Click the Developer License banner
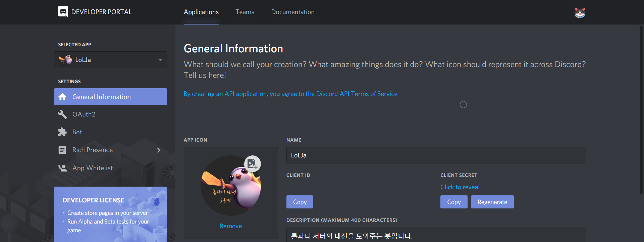This screenshot has width=644, height=242. tap(110, 214)
